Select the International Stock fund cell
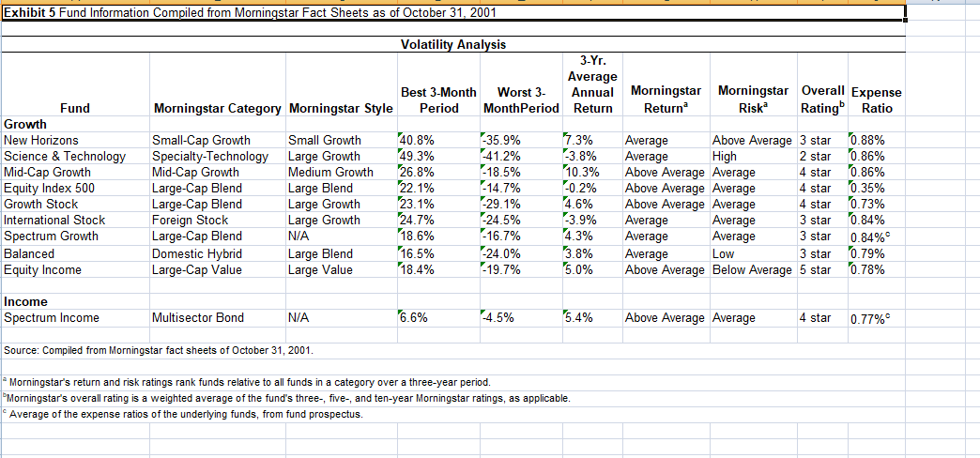Image resolution: width=980 pixels, height=458 pixels. [x=75, y=220]
